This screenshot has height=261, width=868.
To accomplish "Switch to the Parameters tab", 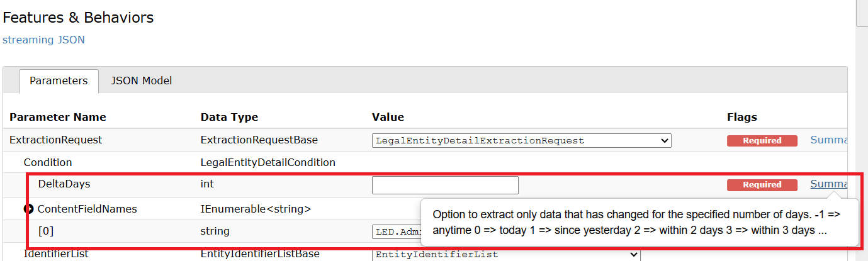I will 59,81.
